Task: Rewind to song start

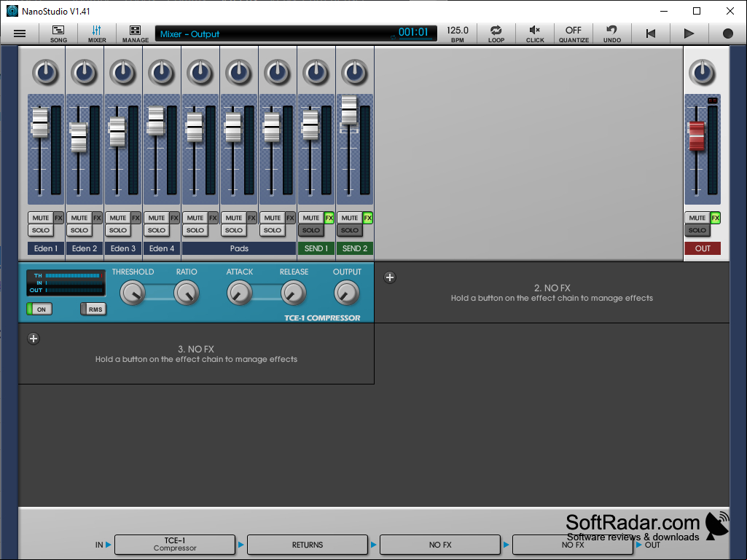Action: coord(651,33)
